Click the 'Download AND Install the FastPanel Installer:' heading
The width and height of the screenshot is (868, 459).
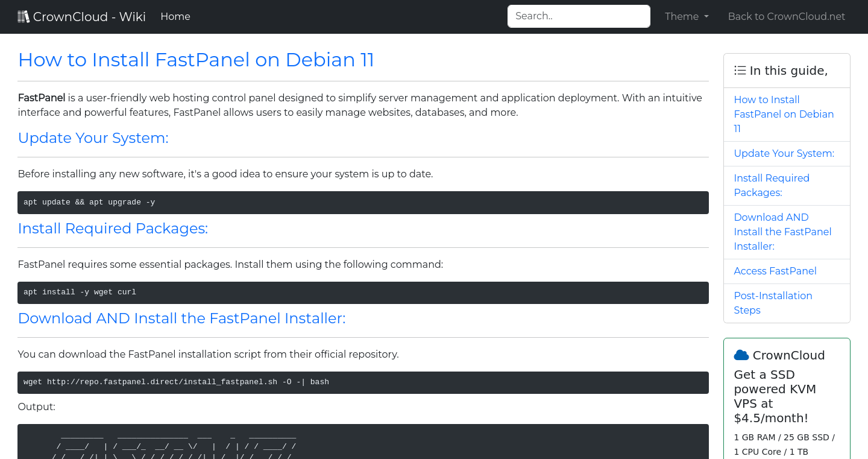pos(181,318)
